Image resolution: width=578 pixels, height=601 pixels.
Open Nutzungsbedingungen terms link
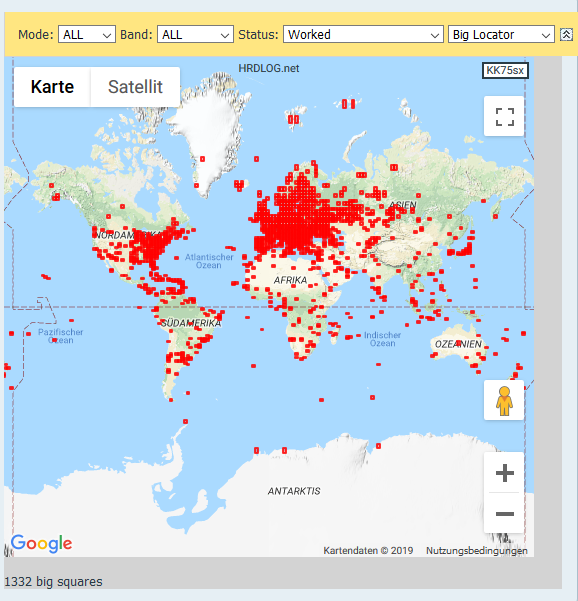tap(477, 551)
